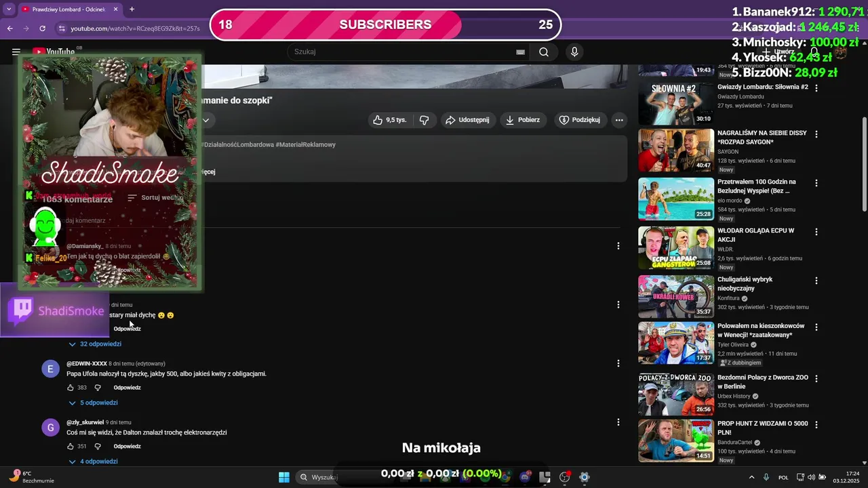Screen dimensions: 868x488
Task: Open the on-screen keyboard in search box
Action: click(x=520, y=52)
